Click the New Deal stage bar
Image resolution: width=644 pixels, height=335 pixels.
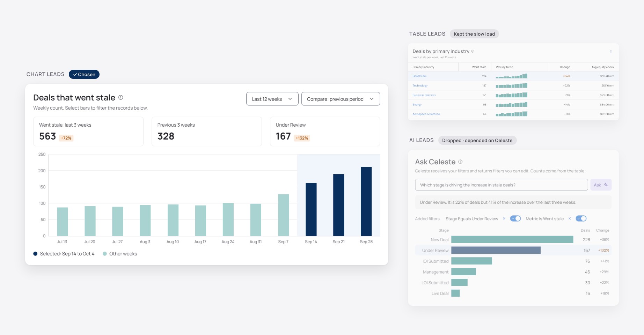tap(512, 239)
